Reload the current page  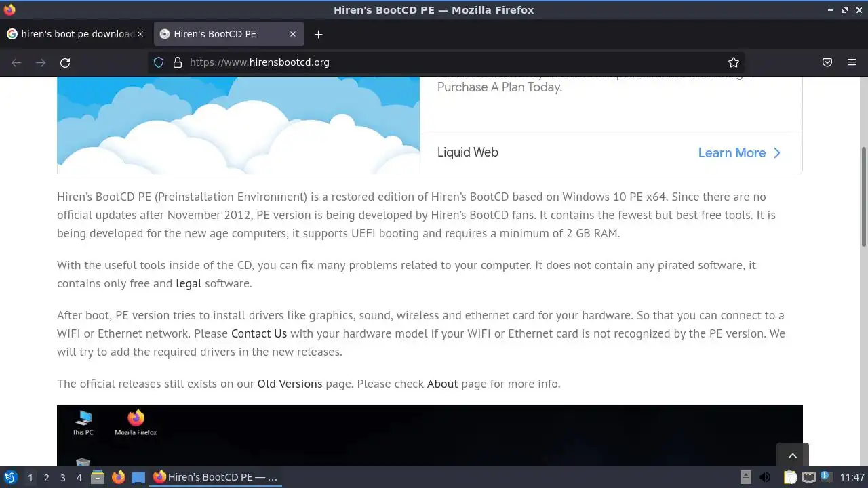pos(65,62)
